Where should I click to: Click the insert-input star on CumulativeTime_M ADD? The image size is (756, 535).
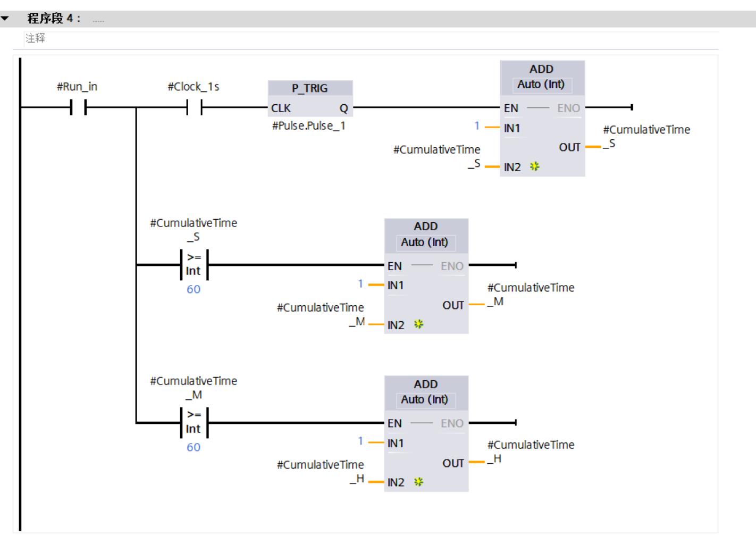[418, 324]
